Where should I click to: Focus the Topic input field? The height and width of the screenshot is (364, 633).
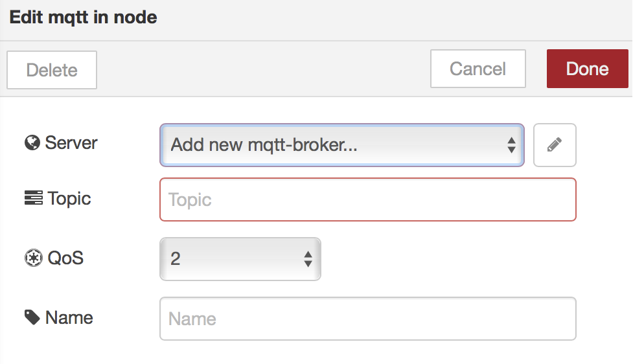(x=367, y=199)
